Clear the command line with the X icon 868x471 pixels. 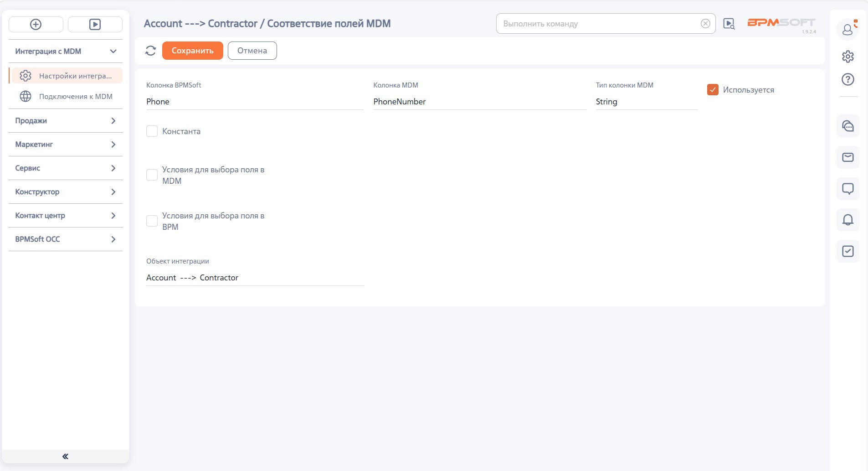click(x=705, y=24)
